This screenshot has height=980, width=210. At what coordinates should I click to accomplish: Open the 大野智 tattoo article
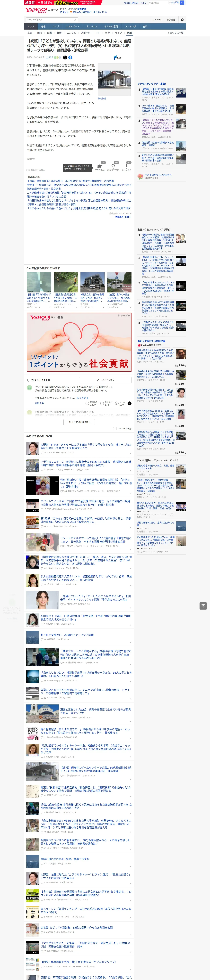coord(86,446)
